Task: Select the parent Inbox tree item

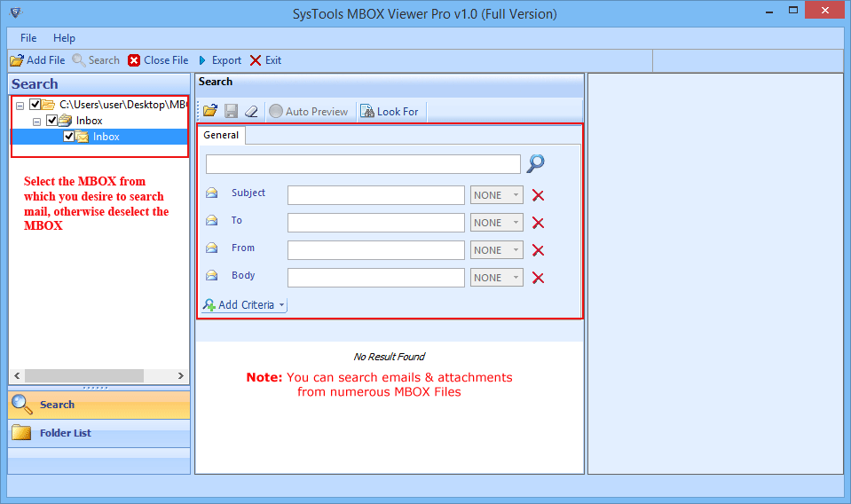Action: point(89,121)
